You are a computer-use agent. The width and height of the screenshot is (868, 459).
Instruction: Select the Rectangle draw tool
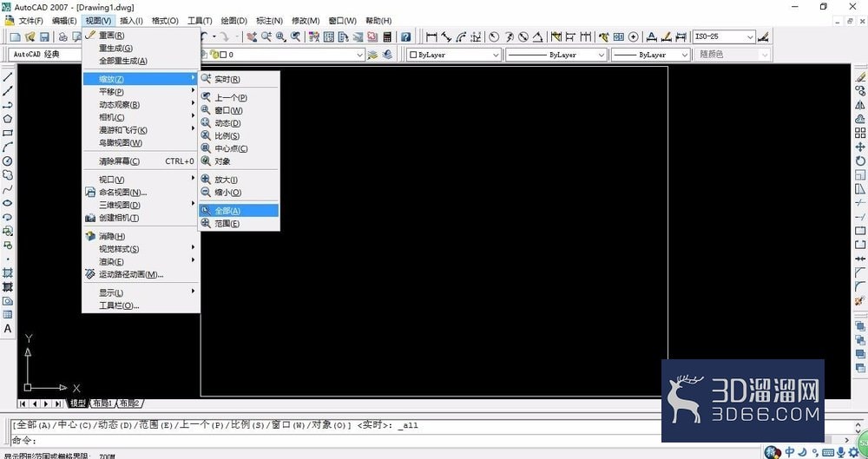click(7, 133)
